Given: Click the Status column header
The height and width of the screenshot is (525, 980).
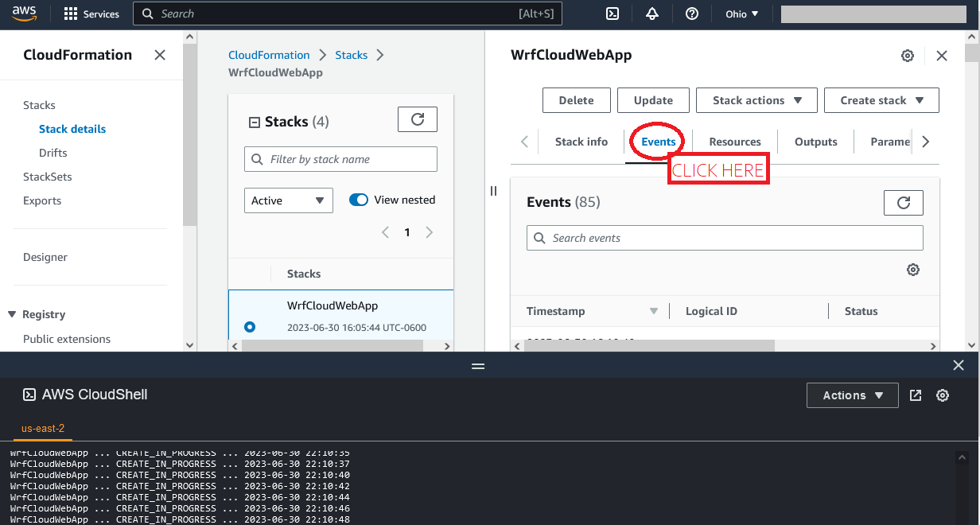Looking at the screenshot, I should 861,311.
